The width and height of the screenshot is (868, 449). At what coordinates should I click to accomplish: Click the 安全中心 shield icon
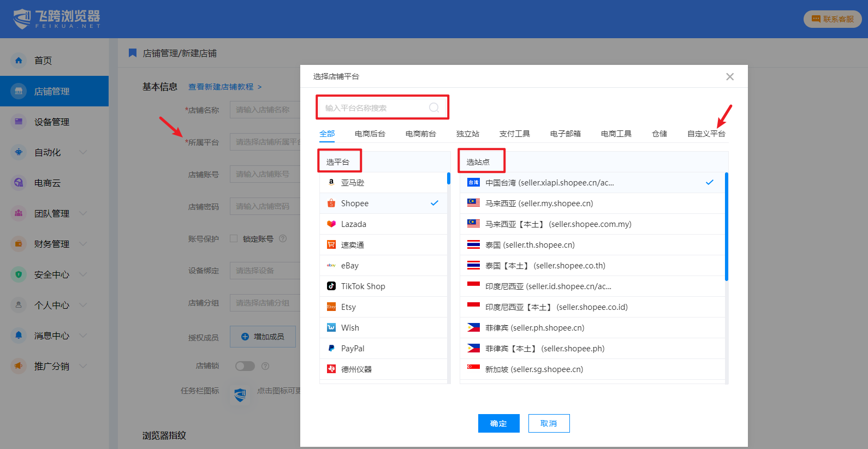[19, 274]
